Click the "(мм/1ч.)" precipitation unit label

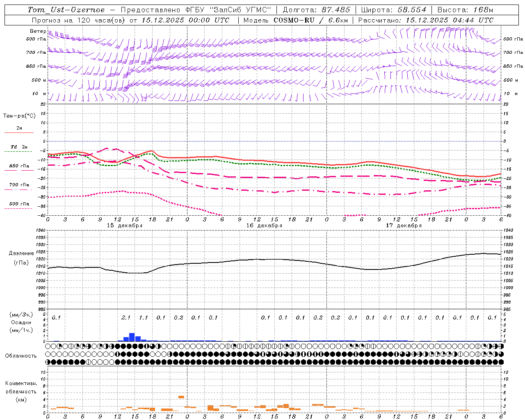click(x=21, y=330)
